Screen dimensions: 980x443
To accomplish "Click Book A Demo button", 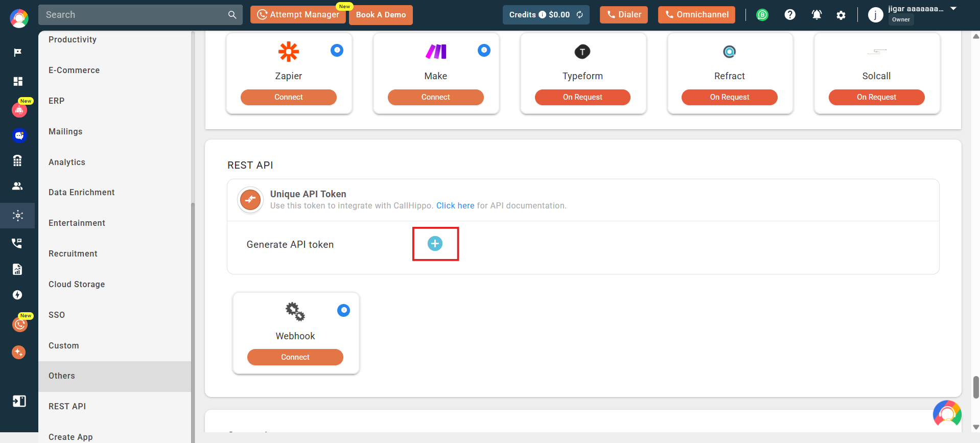I will pyautogui.click(x=381, y=15).
